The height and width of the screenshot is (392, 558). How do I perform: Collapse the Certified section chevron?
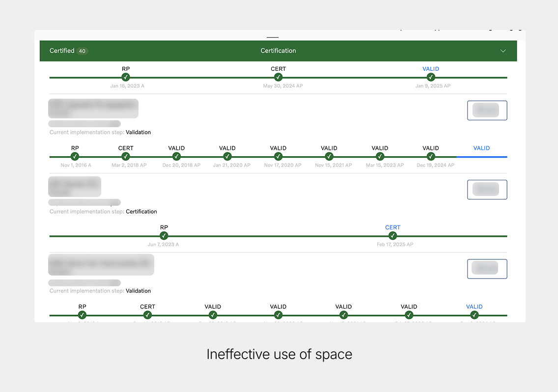[x=502, y=51]
